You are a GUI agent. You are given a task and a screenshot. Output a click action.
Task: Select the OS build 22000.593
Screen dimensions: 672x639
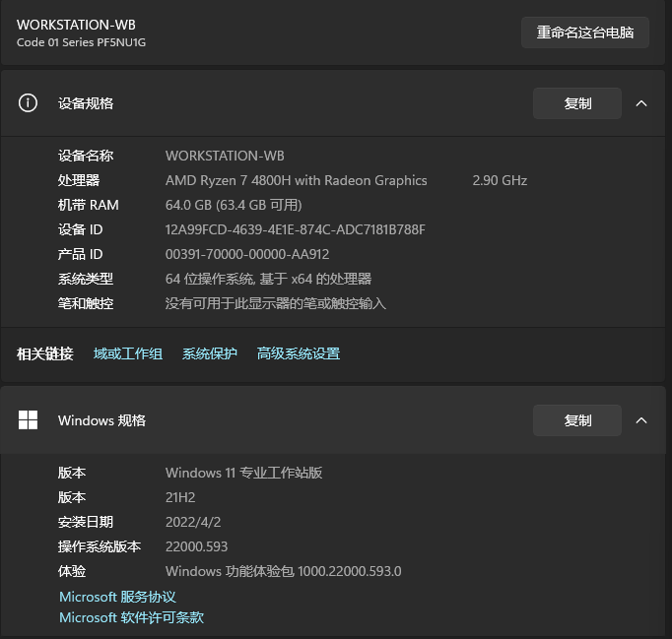pyautogui.click(x=197, y=546)
